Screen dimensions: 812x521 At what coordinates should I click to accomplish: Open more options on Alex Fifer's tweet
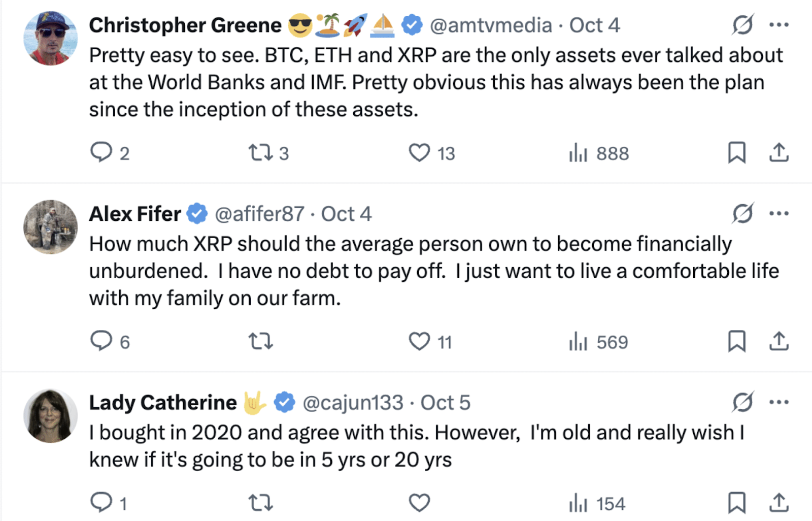point(779,214)
